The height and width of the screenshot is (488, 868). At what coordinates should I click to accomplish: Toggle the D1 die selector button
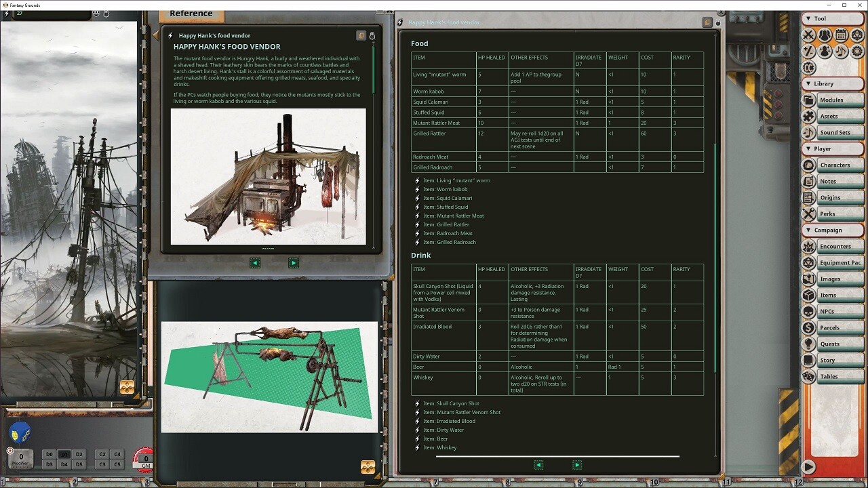(64, 455)
